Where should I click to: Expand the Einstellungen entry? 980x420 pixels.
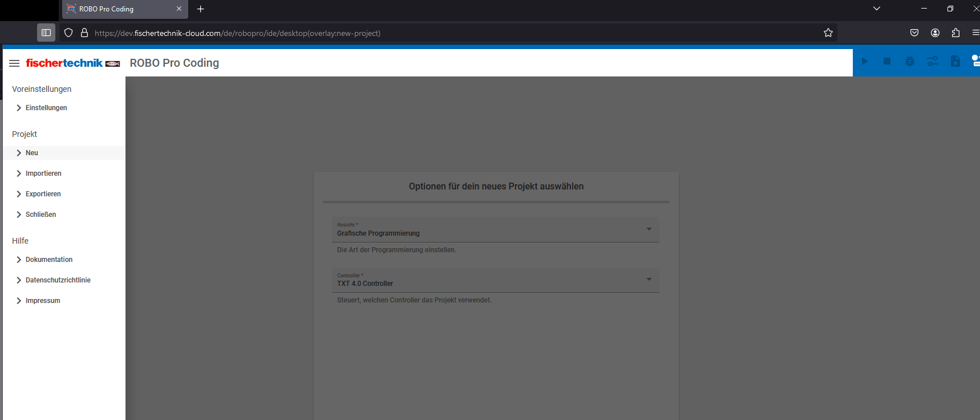click(46, 108)
